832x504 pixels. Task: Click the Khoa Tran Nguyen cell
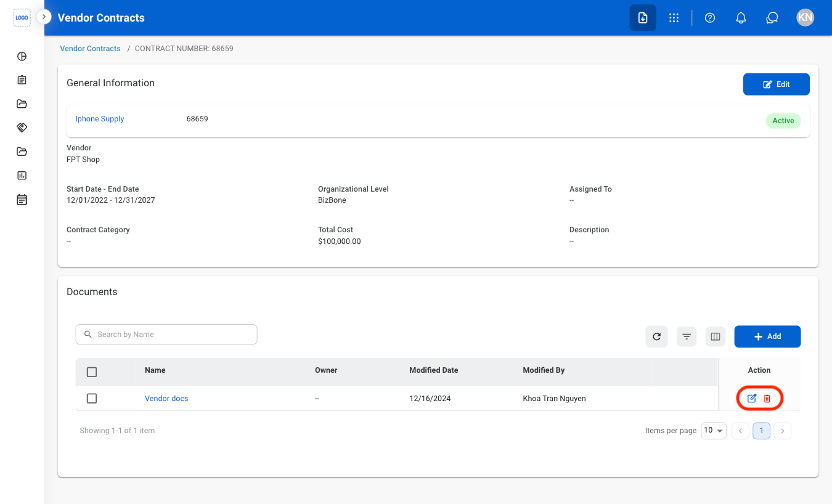coord(554,399)
